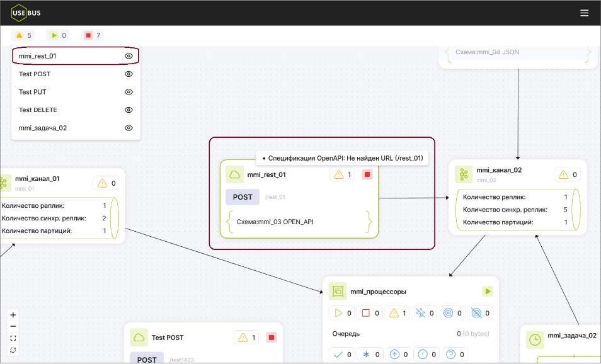
Task: Click clock icon on mmi_задача_02 node
Action: coord(535,339)
